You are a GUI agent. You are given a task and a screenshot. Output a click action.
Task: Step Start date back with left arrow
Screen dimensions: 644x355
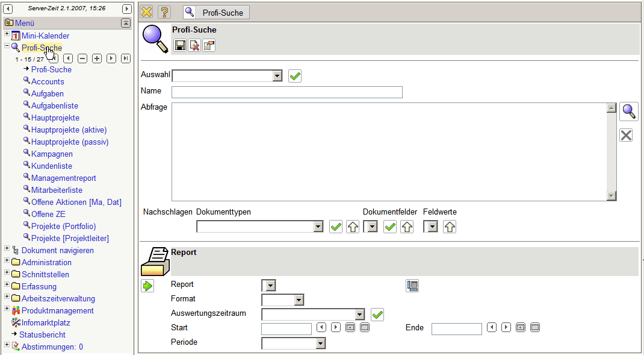[321, 327]
